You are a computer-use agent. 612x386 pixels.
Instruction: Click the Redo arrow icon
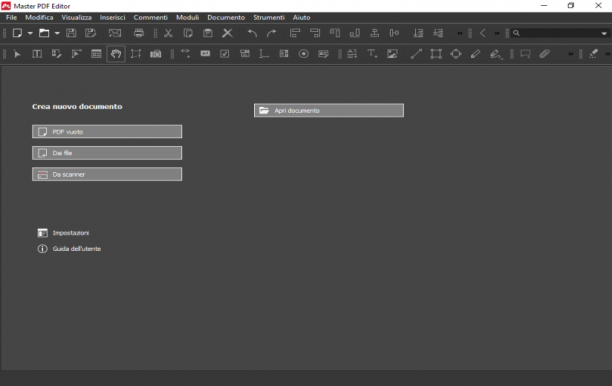(x=272, y=33)
